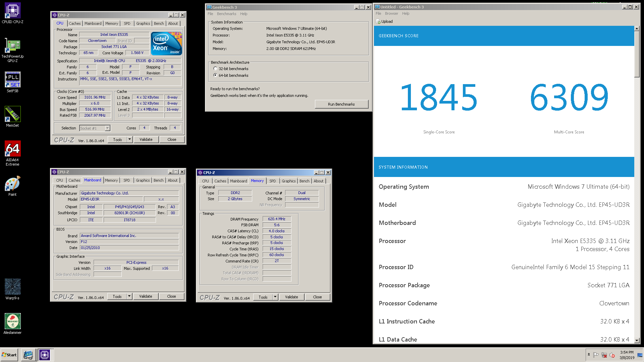This screenshot has height=362, width=644.
Task: Switch to Caches tab in top CPU-Z window
Action: [x=74, y=23]
